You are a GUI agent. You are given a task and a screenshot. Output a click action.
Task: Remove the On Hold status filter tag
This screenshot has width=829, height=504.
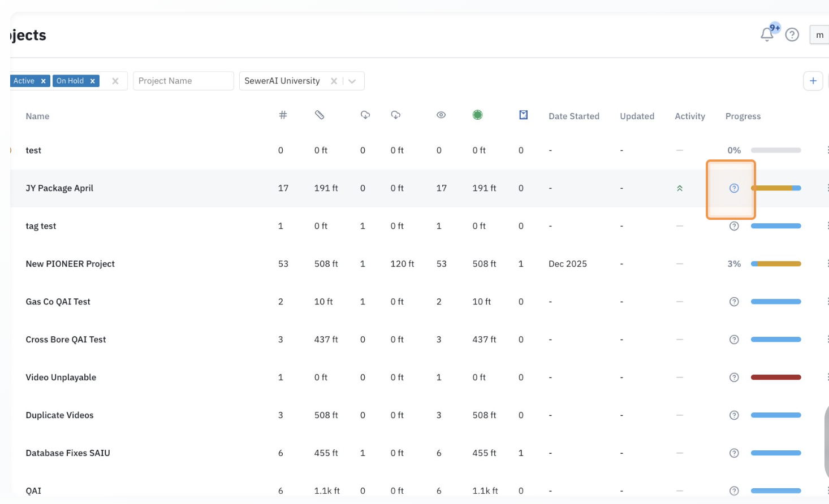tap(93, 81)
